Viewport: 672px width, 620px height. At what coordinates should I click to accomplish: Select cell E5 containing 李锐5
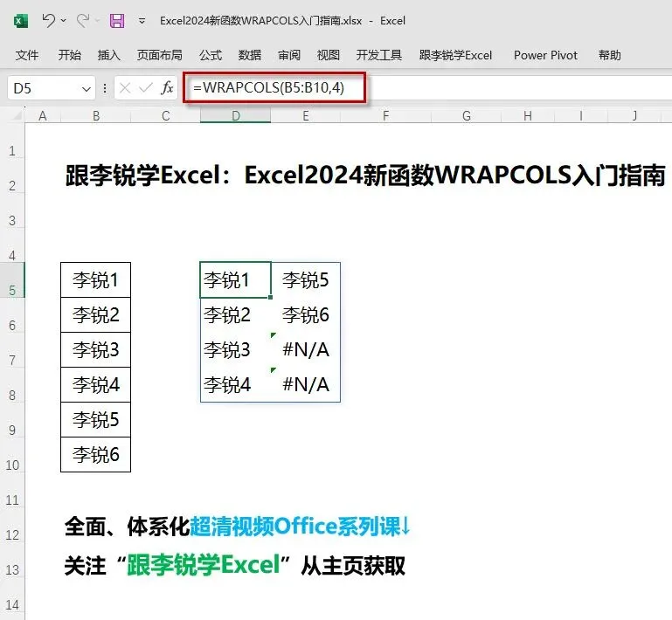306,280
